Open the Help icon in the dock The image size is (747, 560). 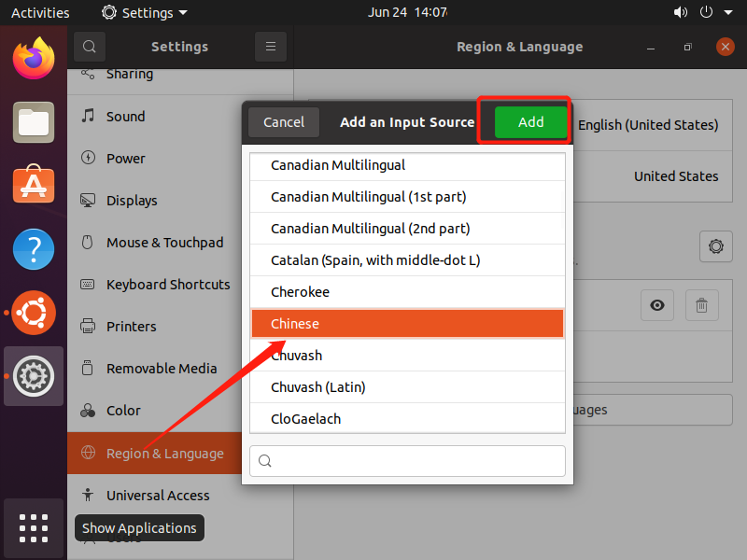click(x=34, y=249)
